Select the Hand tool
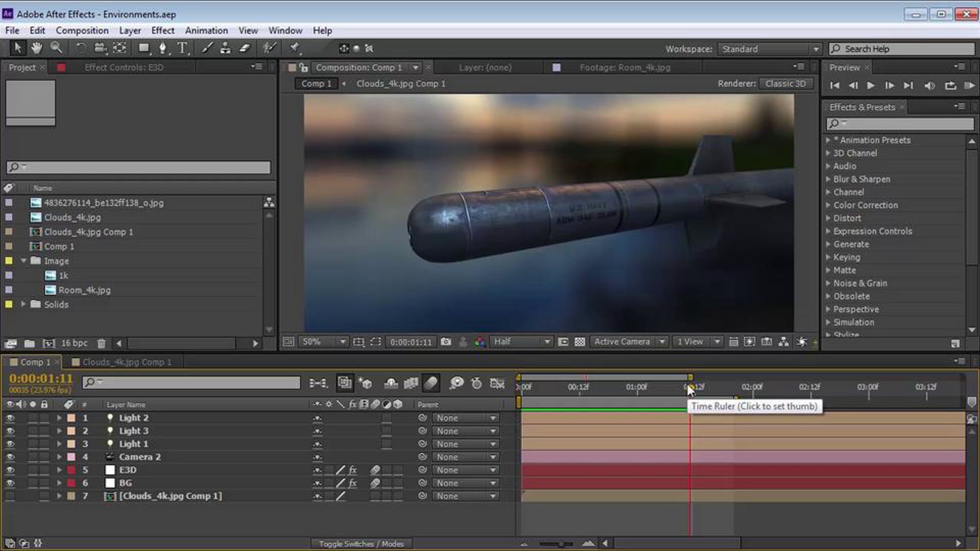This screenshot has width=980, height=551. [37, 48]
